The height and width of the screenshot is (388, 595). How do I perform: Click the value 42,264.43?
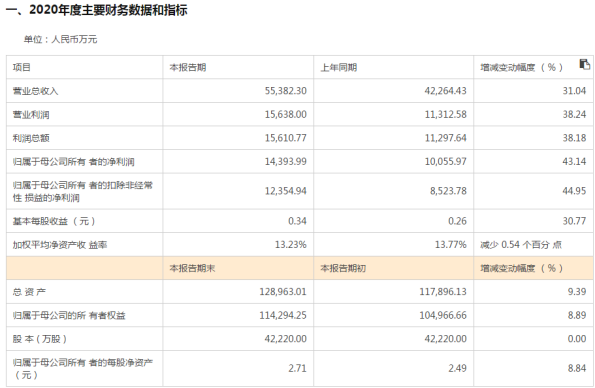tap(445, 91)
